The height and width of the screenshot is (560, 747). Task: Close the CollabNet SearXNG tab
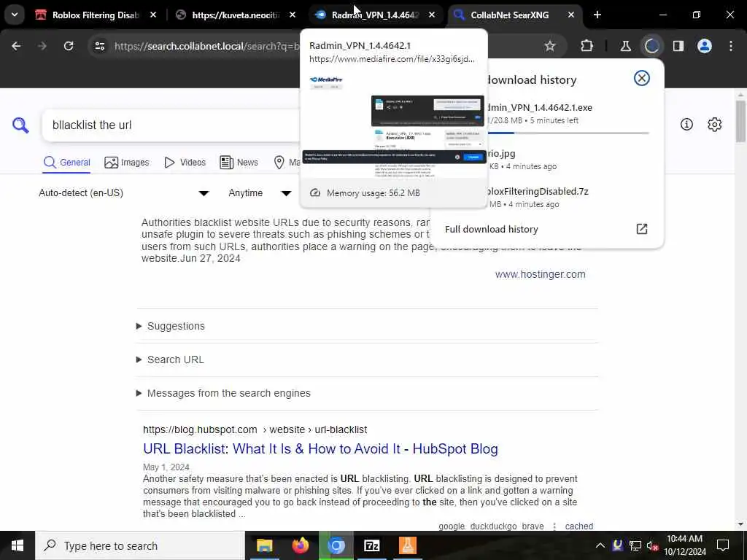pos(571,15)
